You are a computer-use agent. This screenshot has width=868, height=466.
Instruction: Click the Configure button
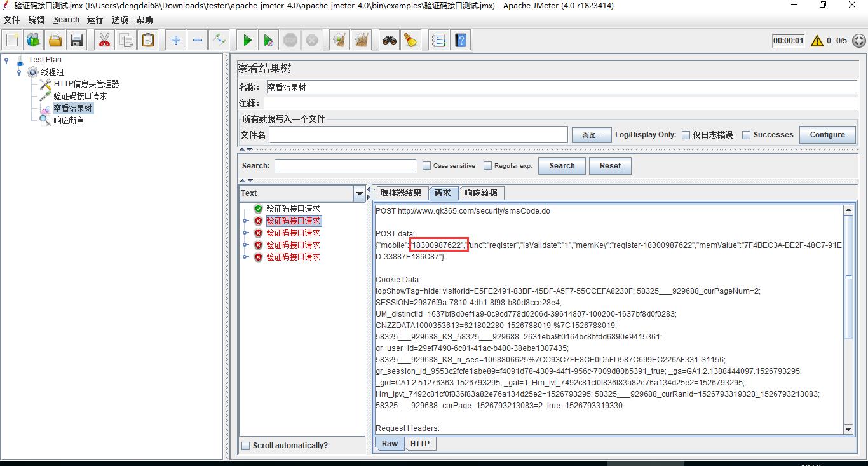827,135
